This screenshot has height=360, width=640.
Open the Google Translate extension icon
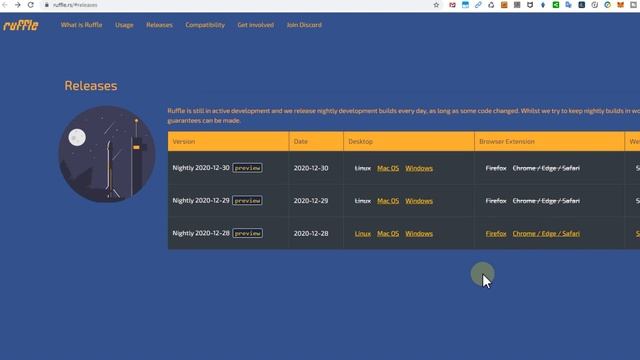(569, 5)
